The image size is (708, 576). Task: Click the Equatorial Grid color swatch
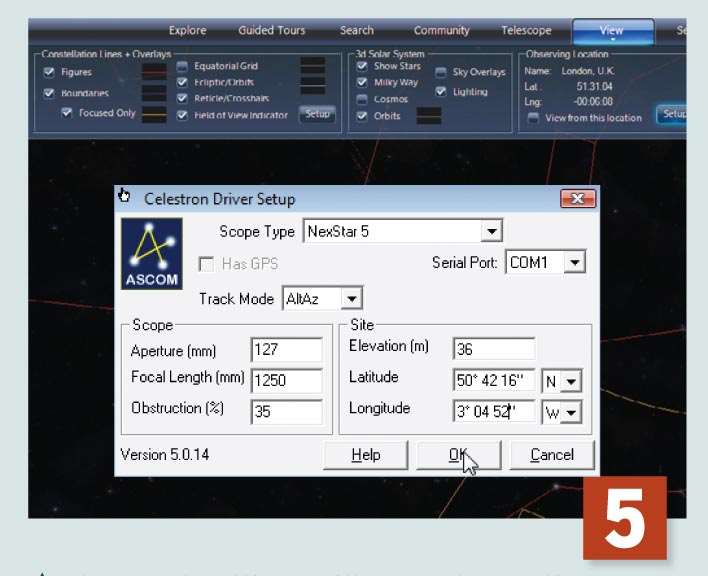(312, 65)
